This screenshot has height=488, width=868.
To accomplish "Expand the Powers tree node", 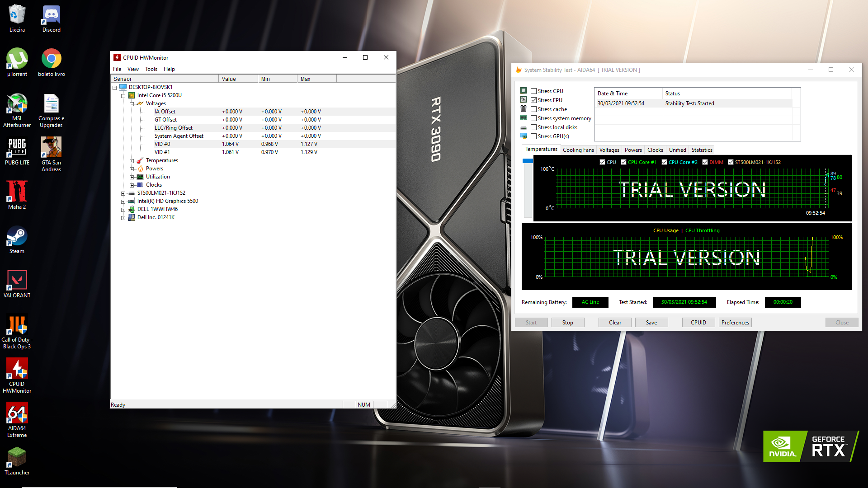I will (x=132, y=169).
